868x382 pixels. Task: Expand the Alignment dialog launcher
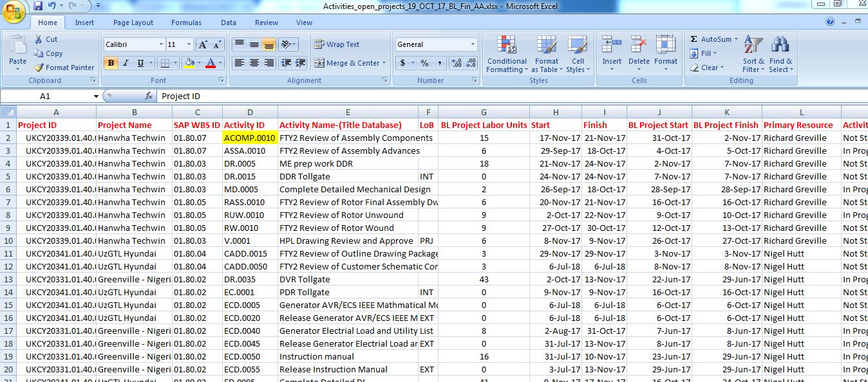click(x=385, y=80)
